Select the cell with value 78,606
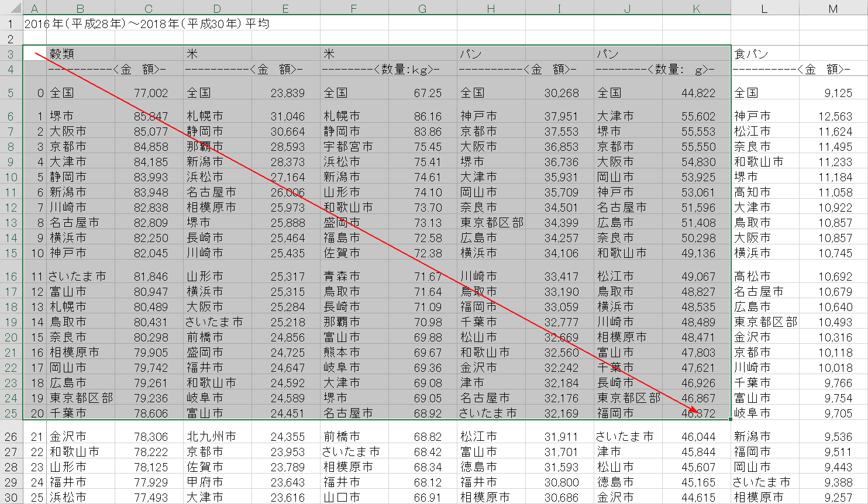Screen dimensions: 868x504 (149, 413)
